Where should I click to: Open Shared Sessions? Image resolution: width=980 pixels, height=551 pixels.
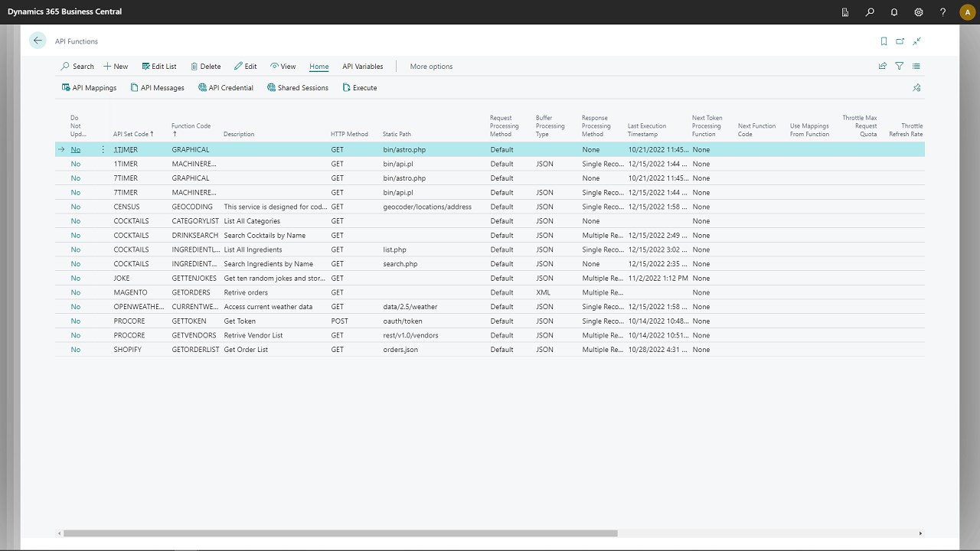coord(297,88)
